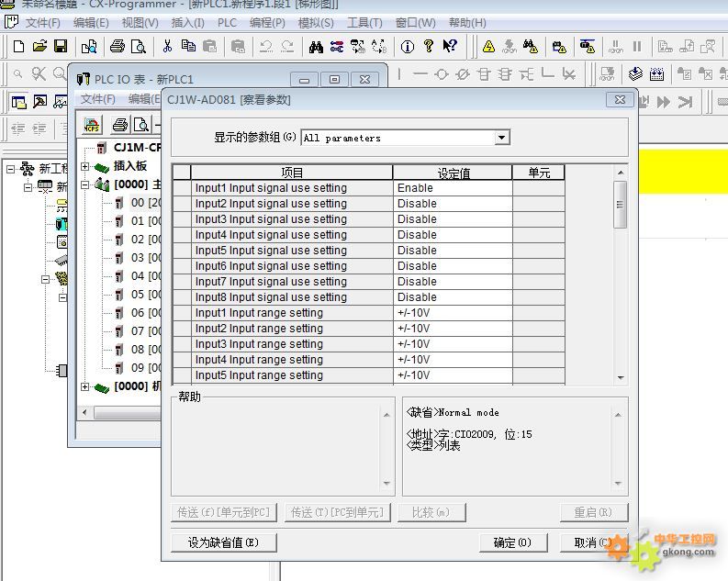Click the Copy icon in main toolbar
The width and height of the screenshot is (728, 581).
pyautogui.click(x=188, y=47)
